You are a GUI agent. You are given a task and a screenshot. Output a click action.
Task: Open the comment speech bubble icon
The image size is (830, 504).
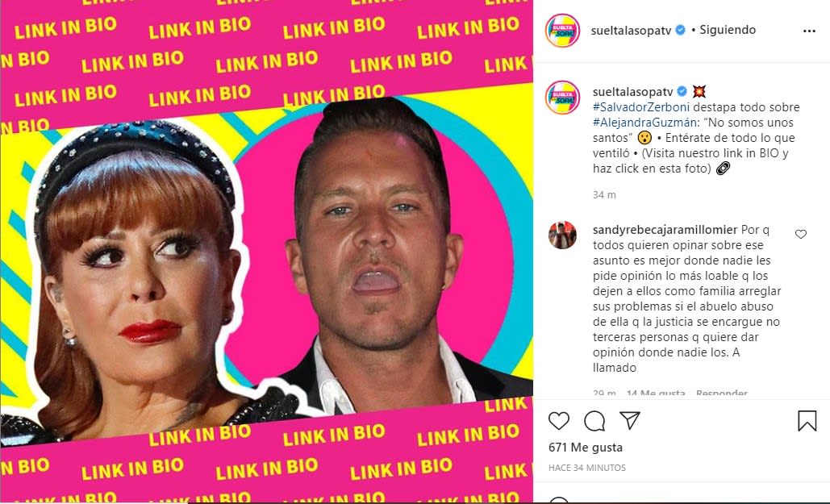(594, 421)
